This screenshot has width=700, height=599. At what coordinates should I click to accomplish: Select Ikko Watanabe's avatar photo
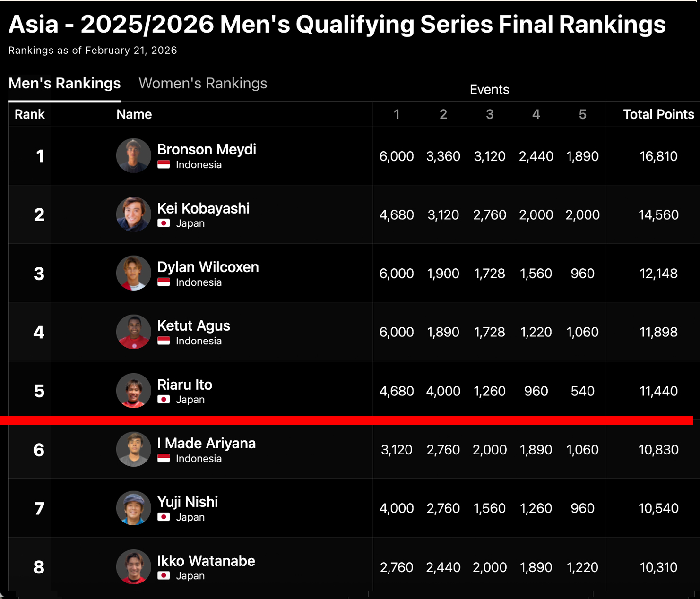point(134,567)
